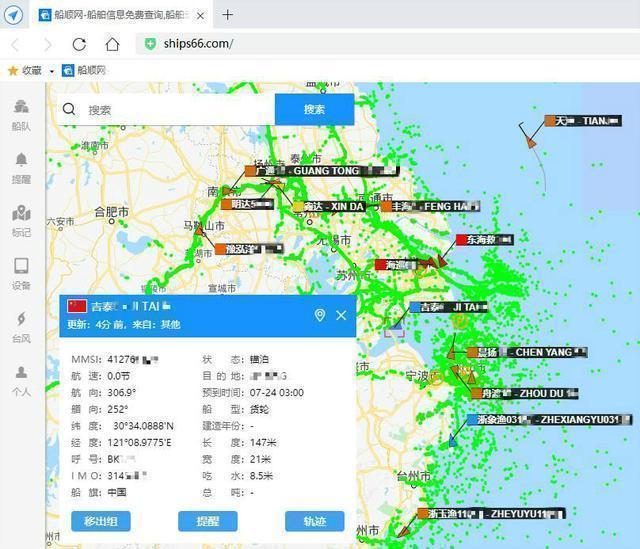The width and height of the screenshot is (640, 549).
Task: Click the browser reload icon
Action: [79, 44]
